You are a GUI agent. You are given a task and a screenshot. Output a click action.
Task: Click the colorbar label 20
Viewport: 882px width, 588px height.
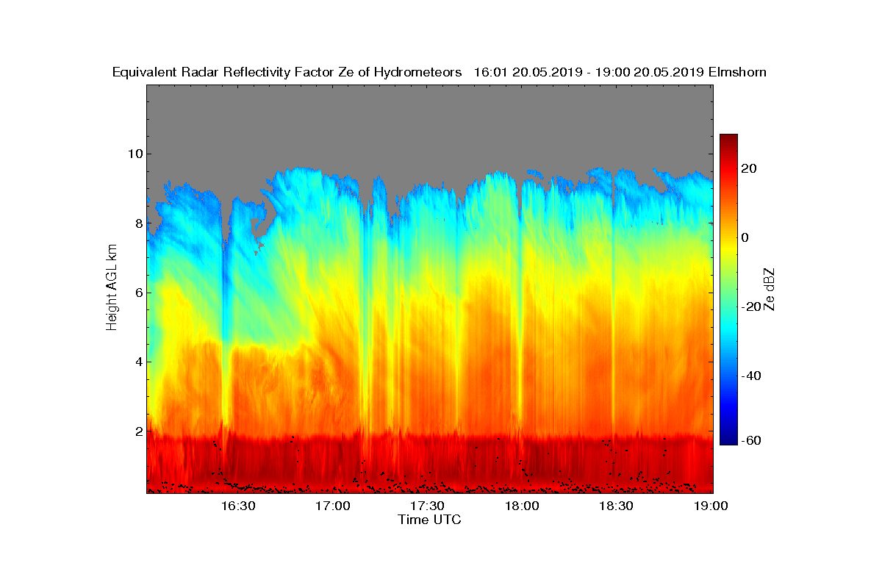[x=750, y=168]
